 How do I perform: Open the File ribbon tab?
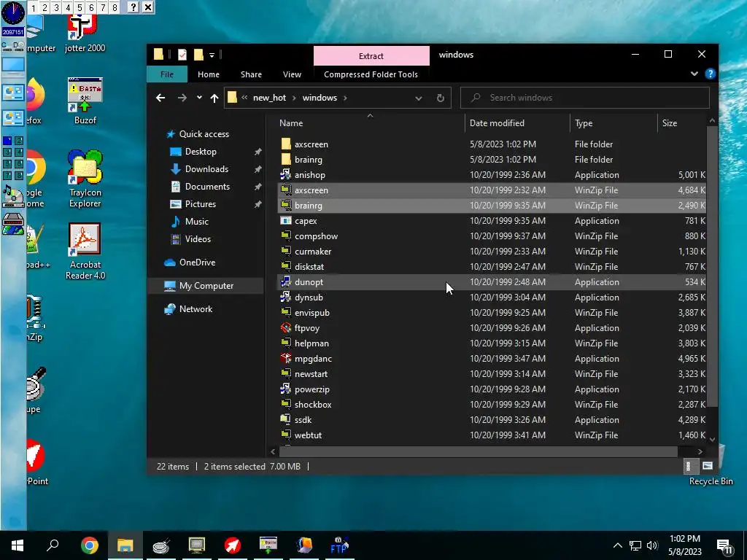pyautogui.click(x=167, y=74)
